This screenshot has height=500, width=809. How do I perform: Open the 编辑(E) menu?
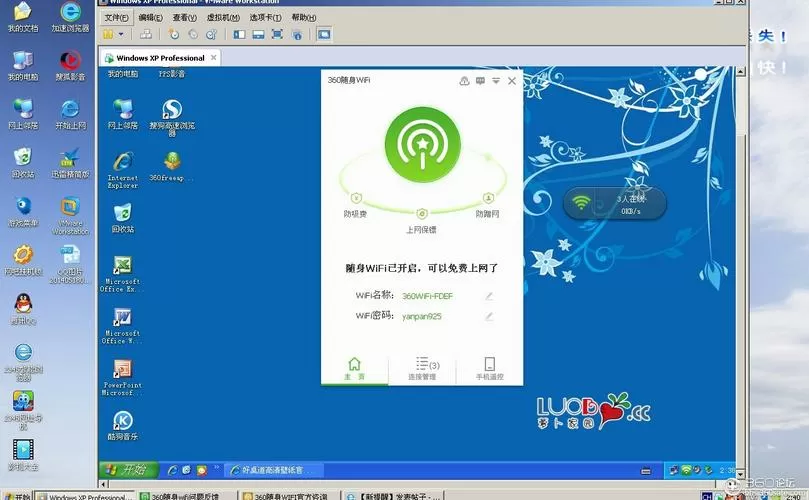pyautogui.click(x=150, y=18)
